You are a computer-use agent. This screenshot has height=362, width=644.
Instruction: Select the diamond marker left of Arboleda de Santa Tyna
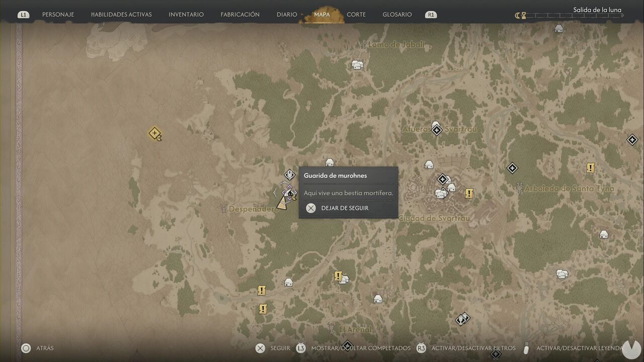[x=512, y=168]
